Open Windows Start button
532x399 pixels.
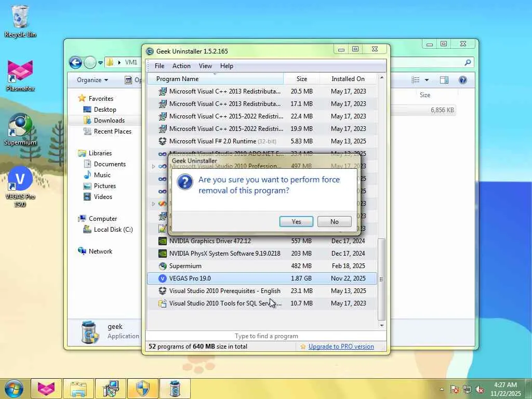click(x=14, y=389)
